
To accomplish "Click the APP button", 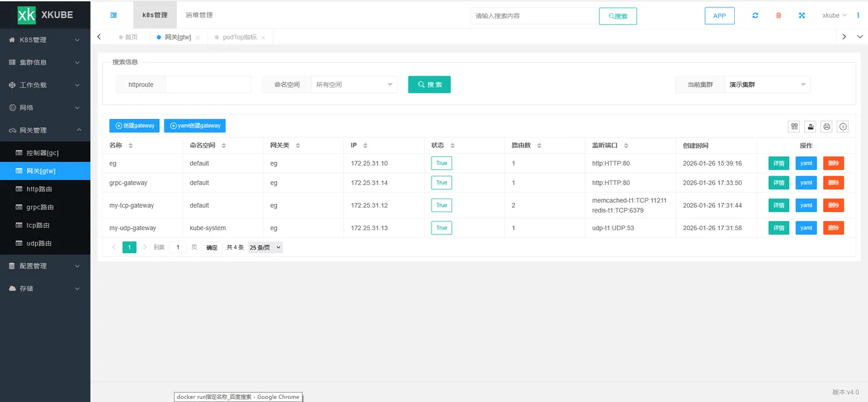I will point(719,16).
